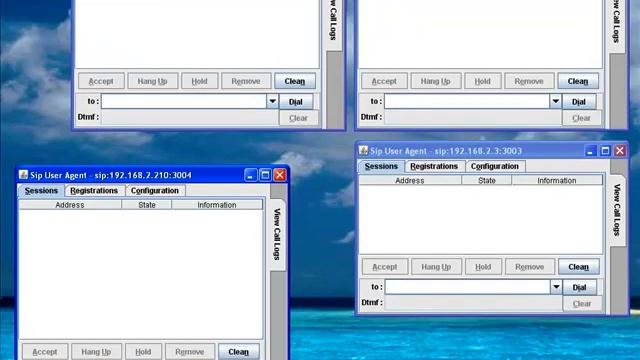Maximize the sip:192.168.2.210:3004 window
Image resolution: width=640 pixels, height=360 pixels.
(265, 175)
